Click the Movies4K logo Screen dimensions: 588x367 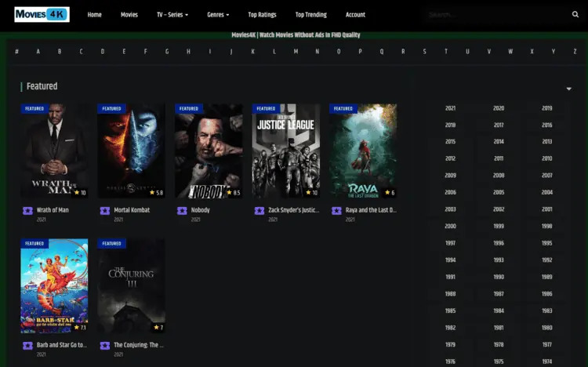[42, 15]
